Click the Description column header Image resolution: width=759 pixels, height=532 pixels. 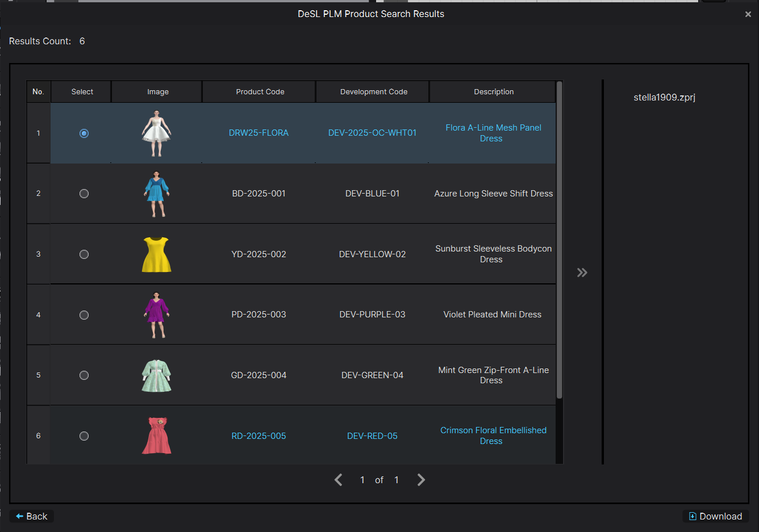click(493, 91)
